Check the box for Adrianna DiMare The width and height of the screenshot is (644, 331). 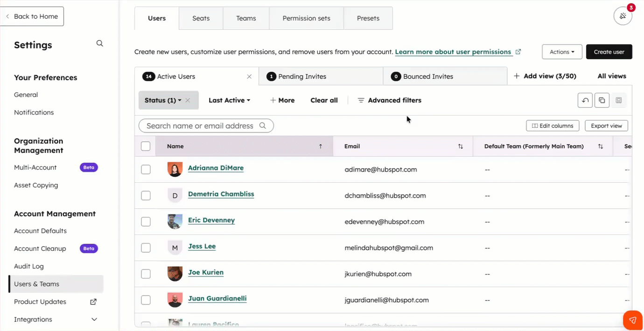coord(146,170)
